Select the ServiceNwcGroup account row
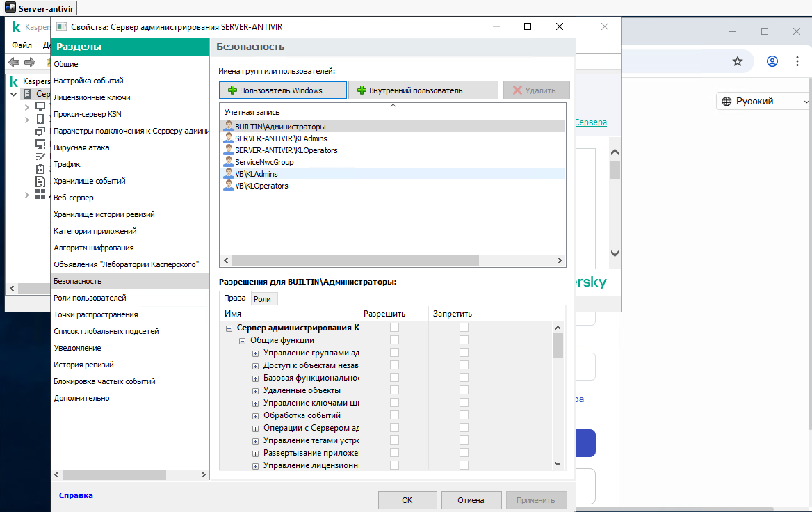812x512 pixels. point(393,162)
